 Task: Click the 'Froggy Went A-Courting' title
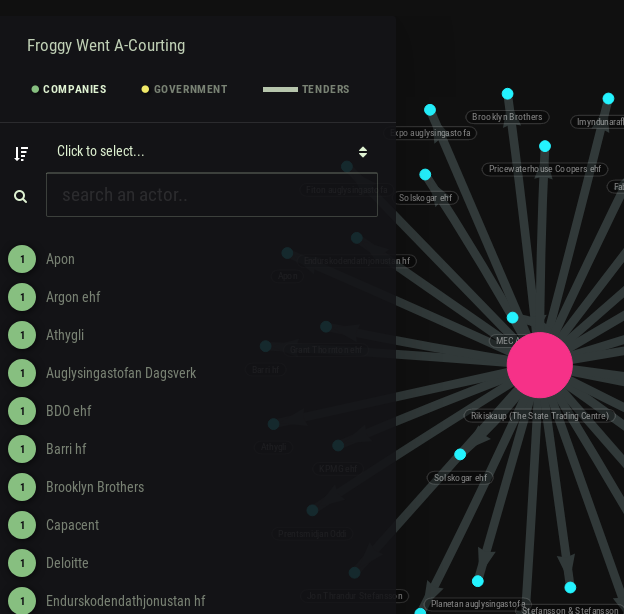pos(106,46)
